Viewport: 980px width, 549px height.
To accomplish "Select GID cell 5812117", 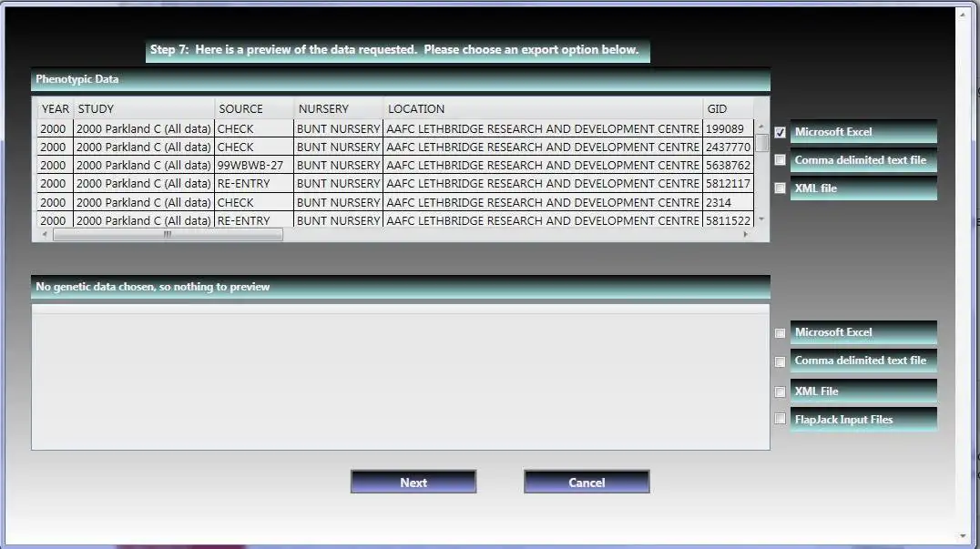I will (728, 184).
